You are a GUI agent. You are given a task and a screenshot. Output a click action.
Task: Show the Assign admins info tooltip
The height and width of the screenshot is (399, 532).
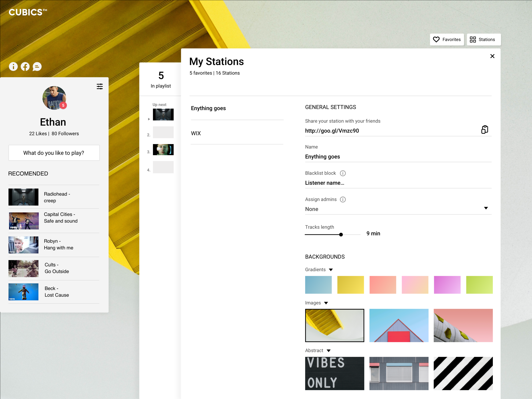[x=343, y=199]
